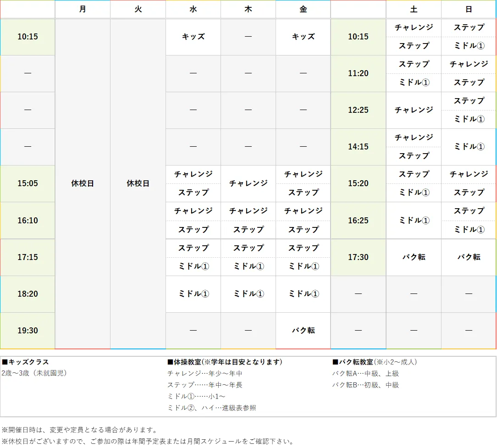Switch to the 土 column header

click(414, 9)
